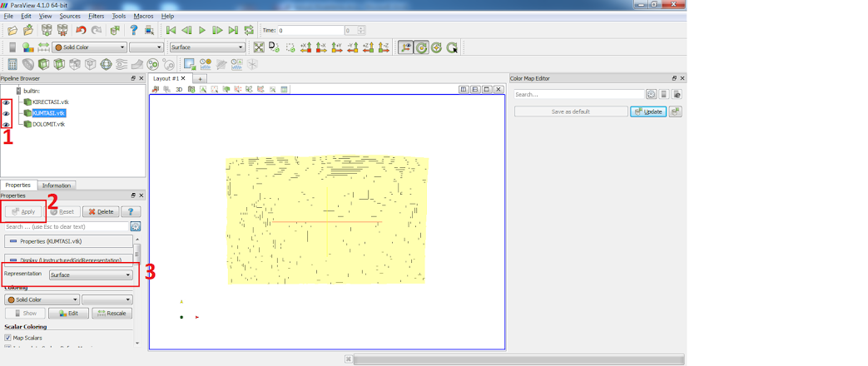This screenshot has width=868, height=366.
Task: Open the Solid Color dropdown in the toolbar
Action: pyautogui.click(x=89, y=47)
